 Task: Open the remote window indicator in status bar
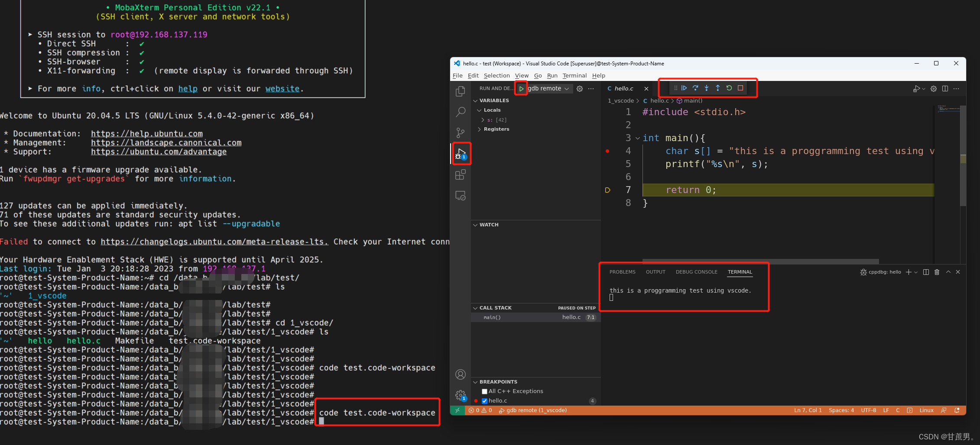(458, 410)
